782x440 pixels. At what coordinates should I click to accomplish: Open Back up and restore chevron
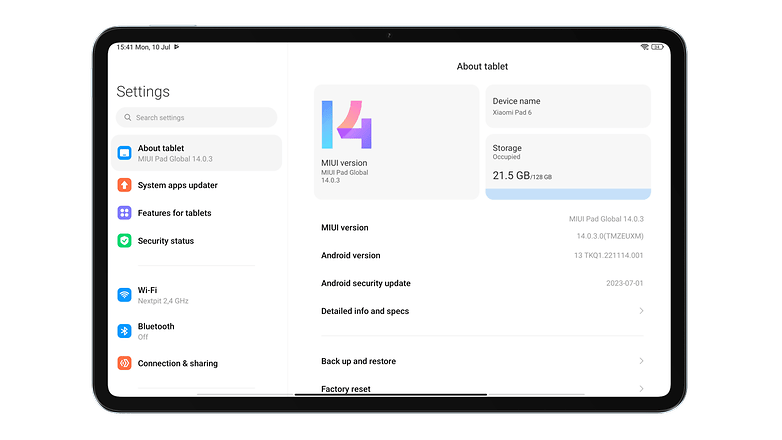641,361
